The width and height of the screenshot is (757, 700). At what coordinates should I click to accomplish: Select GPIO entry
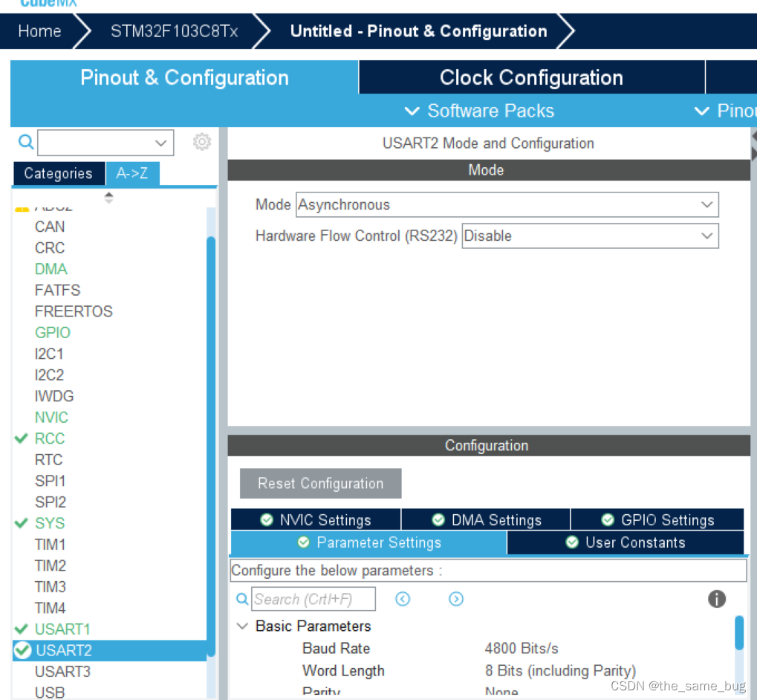pos(53,333)
